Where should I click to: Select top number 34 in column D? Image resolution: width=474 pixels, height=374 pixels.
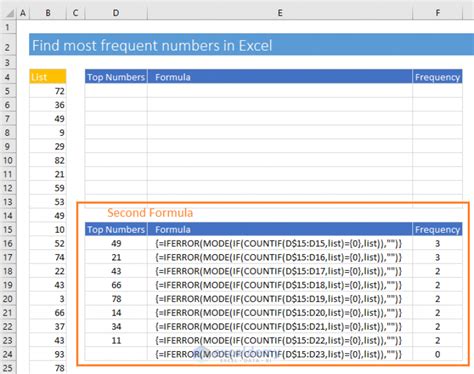click(x=116, y=326)
